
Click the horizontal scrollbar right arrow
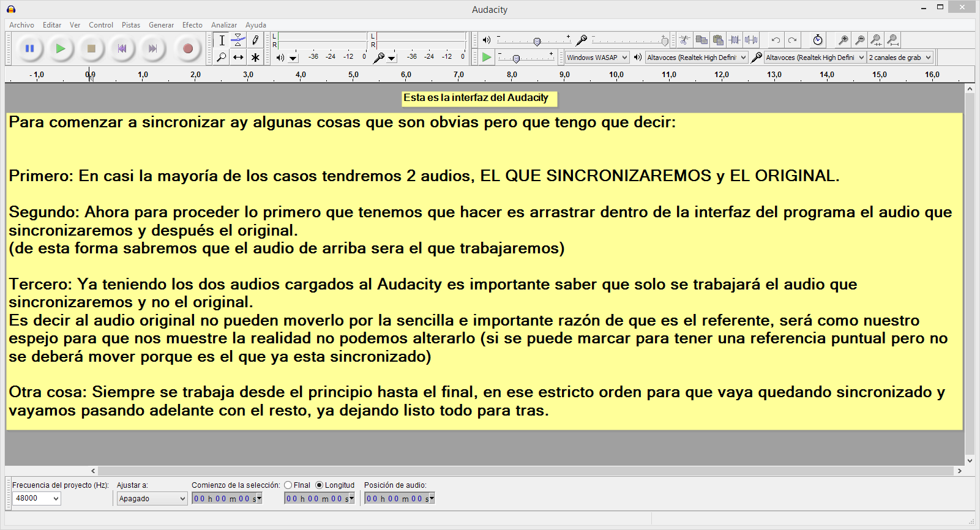960,471
